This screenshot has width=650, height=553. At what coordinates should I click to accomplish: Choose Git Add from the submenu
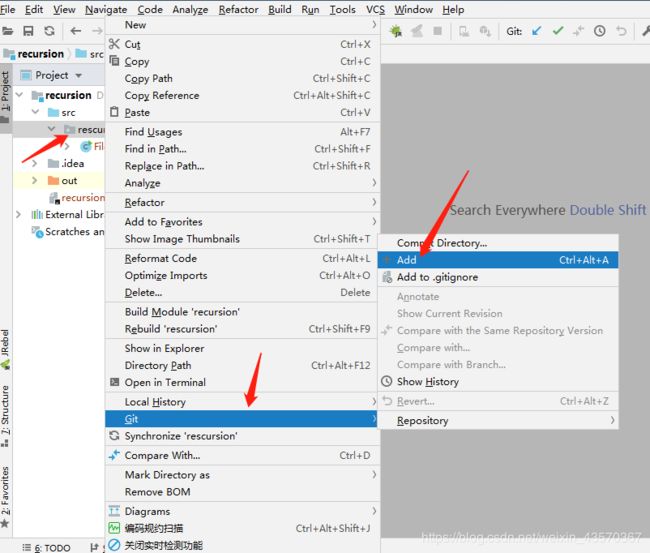click(498, 260)
